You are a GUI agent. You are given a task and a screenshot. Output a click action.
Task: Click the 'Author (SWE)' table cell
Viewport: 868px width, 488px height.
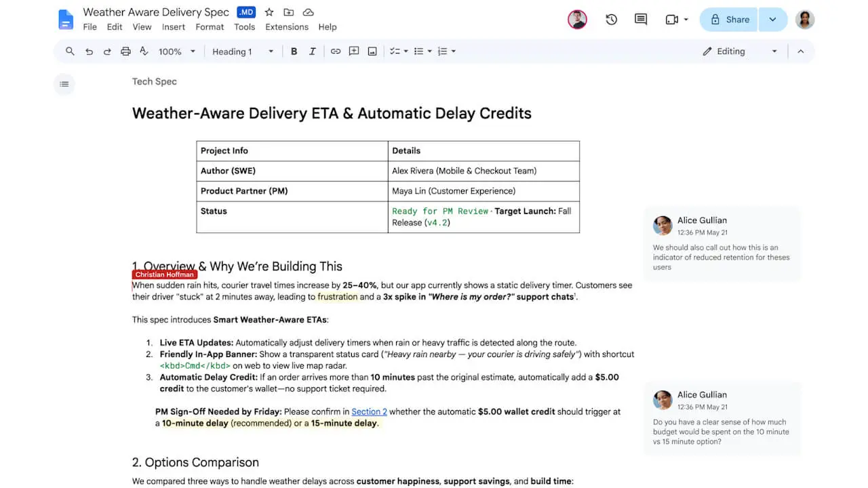pos(292,171)
